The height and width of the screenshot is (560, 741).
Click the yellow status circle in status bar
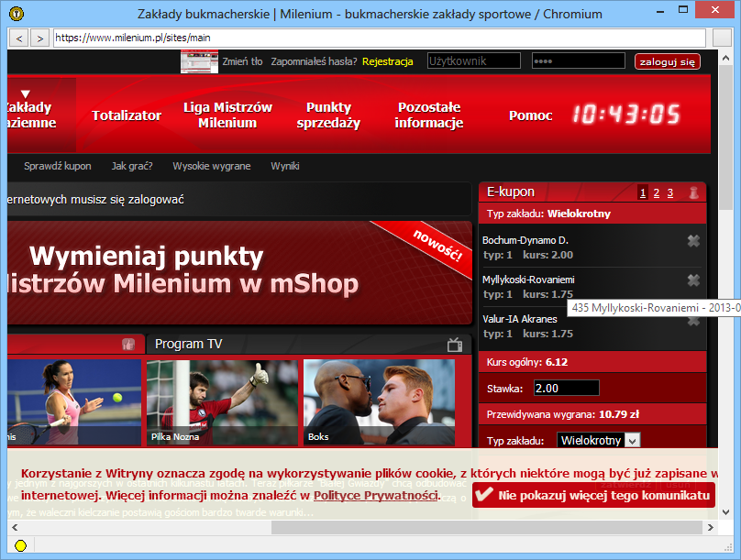(20, 546)
